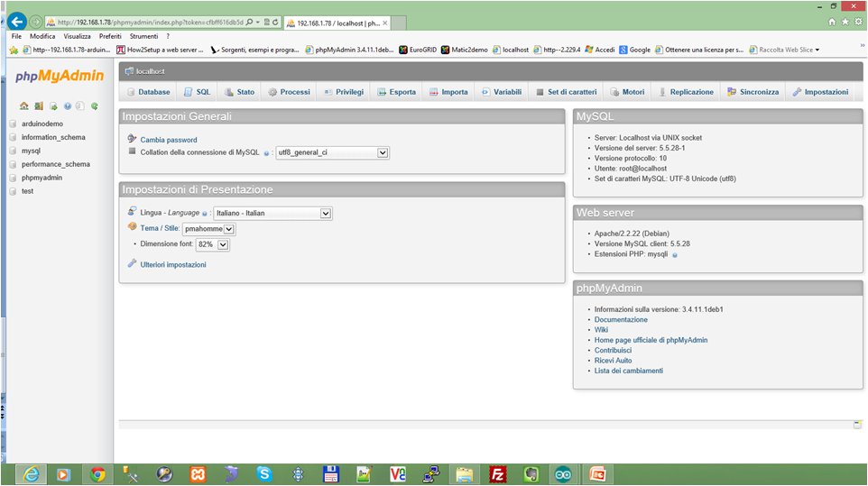Open the Impostazioni tab

click(x=820, y=92)
